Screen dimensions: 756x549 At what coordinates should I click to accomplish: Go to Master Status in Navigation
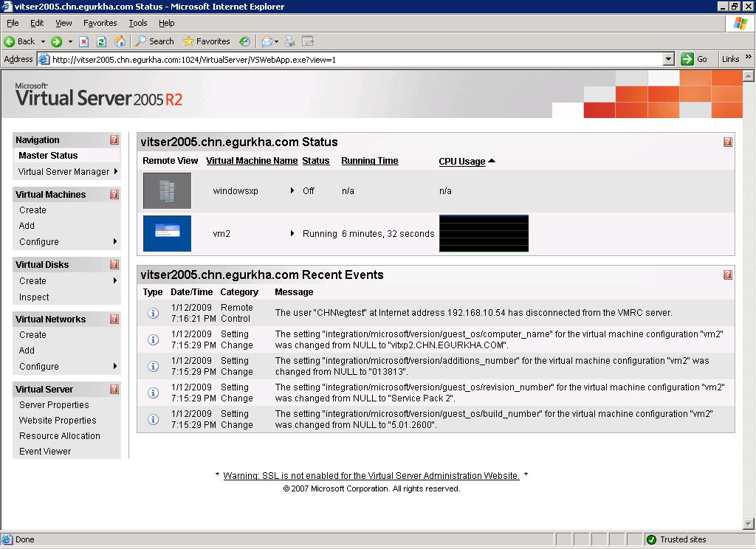[48, 155]
